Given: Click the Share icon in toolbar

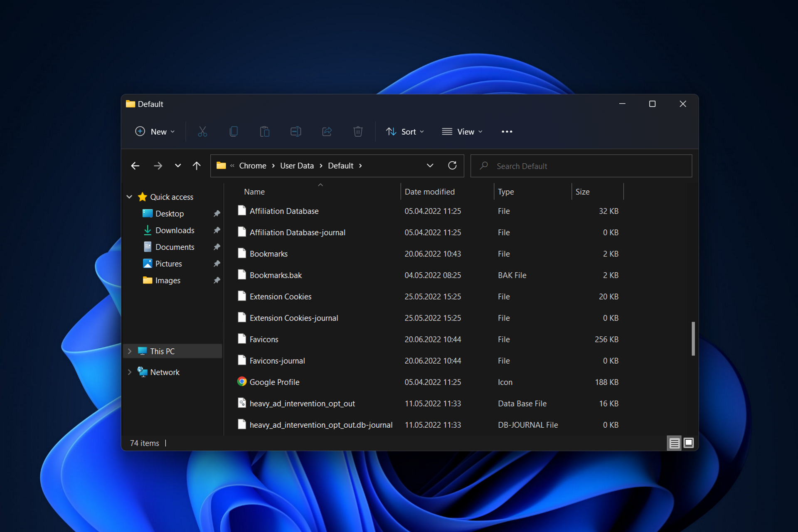Looking at the screenshot, I should pos(327,132).
